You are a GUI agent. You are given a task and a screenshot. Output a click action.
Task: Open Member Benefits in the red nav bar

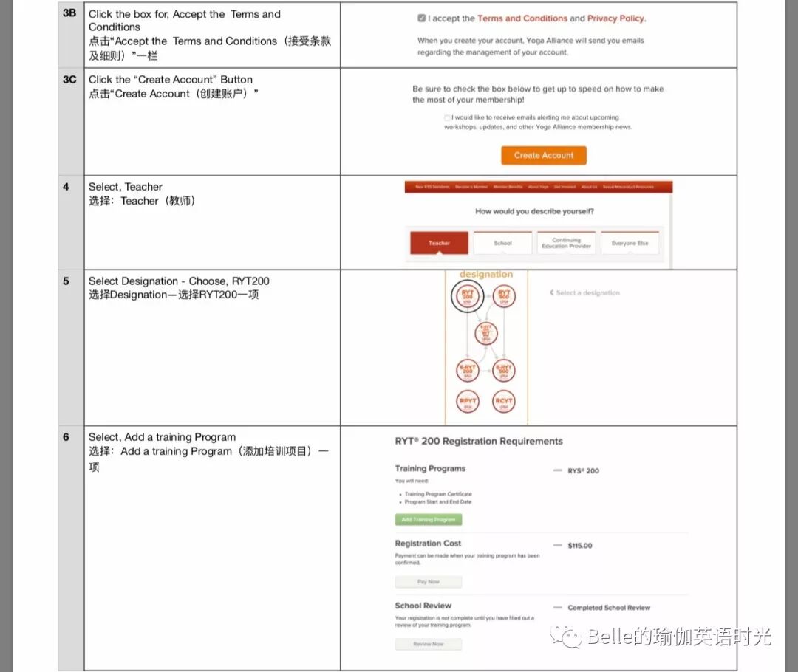[508, 187]
